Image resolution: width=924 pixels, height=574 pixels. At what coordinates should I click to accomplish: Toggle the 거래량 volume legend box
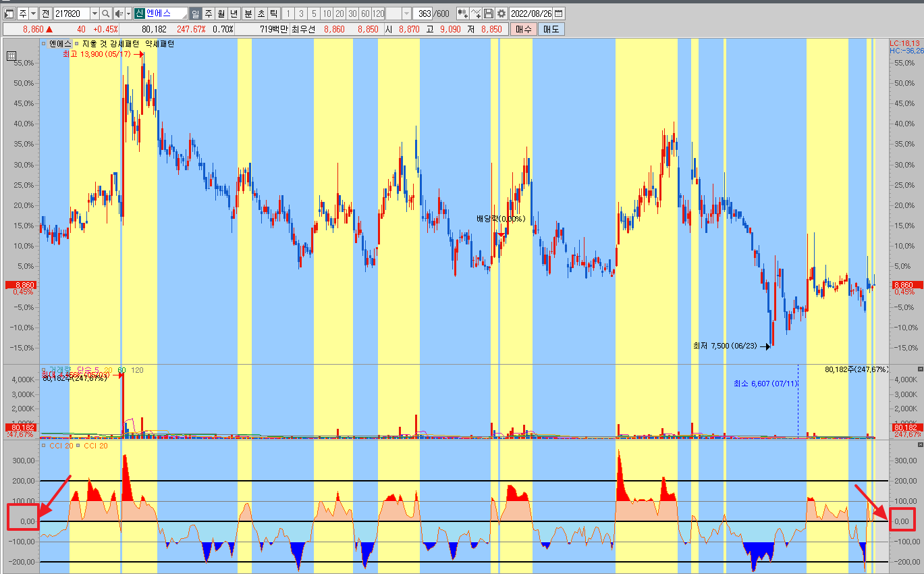pyautogui.click(x=44, y=369)
